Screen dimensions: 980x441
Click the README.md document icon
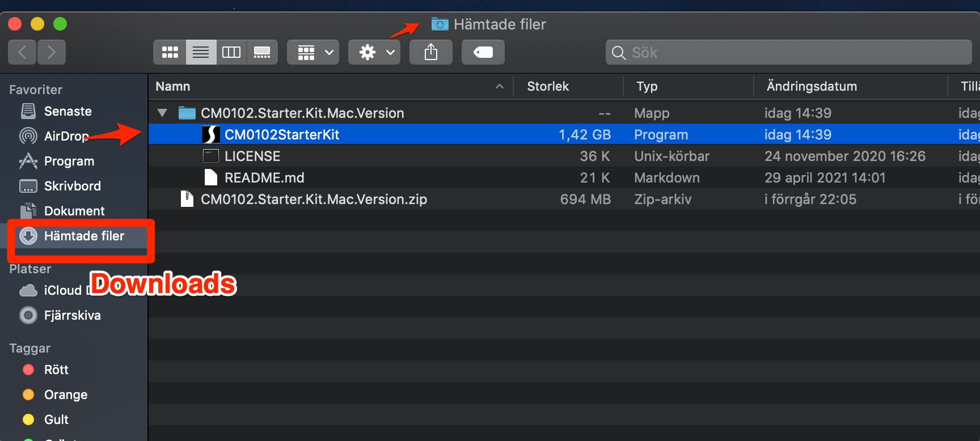point(211,177)
